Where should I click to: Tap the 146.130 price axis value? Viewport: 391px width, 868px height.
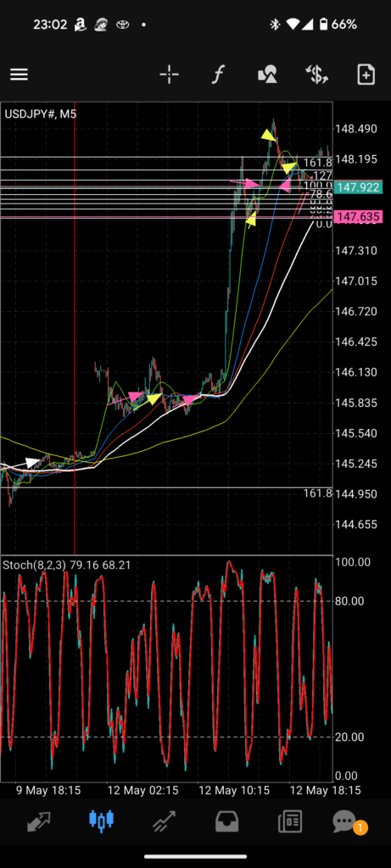(x=356, y=372)
